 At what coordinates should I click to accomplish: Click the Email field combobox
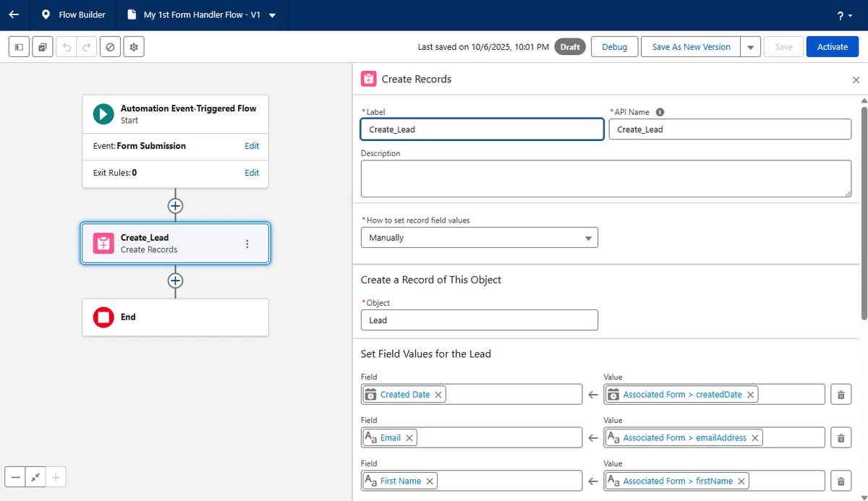(472, 438)
